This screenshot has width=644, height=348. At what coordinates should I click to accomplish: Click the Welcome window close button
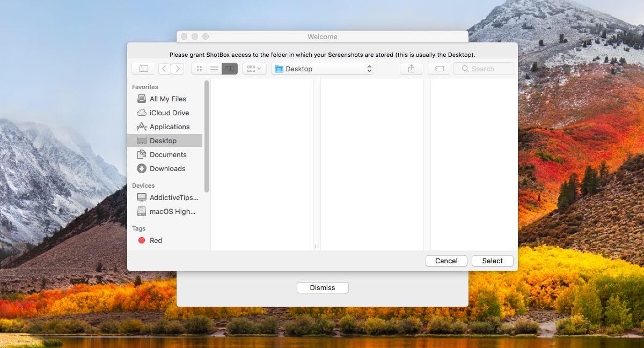pos(184,36)
